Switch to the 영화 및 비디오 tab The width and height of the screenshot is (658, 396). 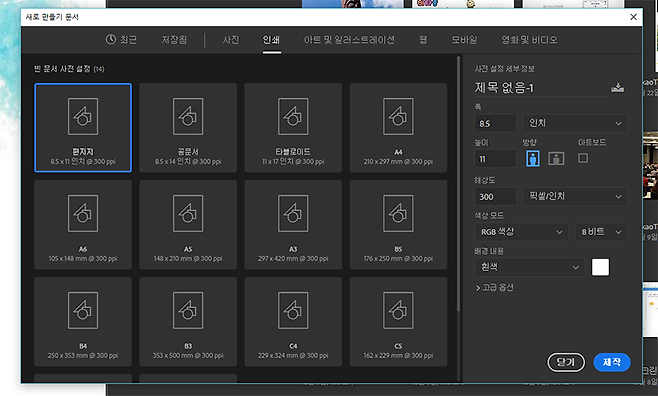click(530, 40)
